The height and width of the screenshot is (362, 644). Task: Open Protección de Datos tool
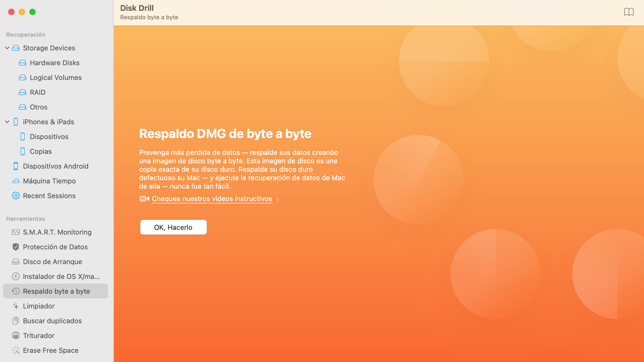click(55, 247)
